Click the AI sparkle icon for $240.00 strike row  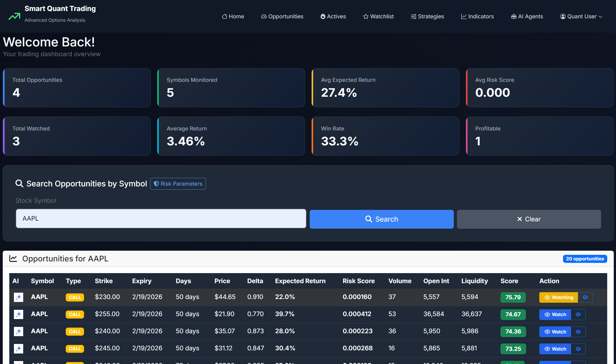click(18, 331)
